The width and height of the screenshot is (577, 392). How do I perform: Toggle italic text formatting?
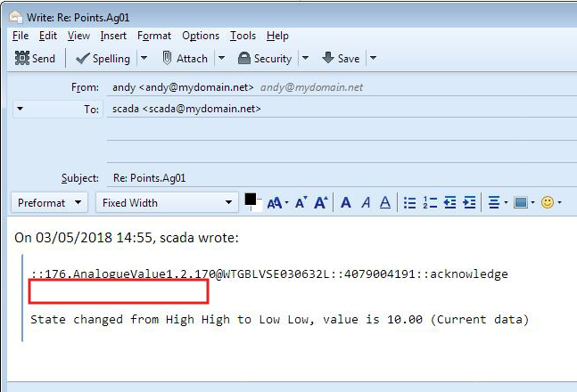pos(366,203)
